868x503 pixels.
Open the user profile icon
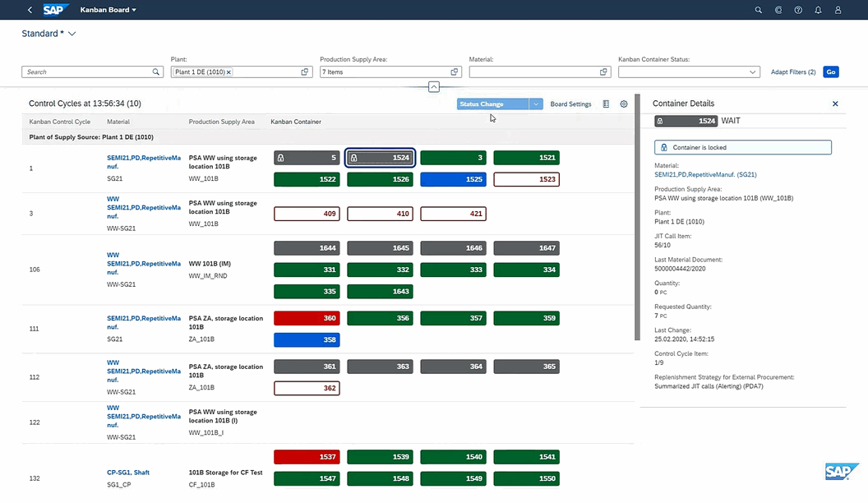coord(838,10)
